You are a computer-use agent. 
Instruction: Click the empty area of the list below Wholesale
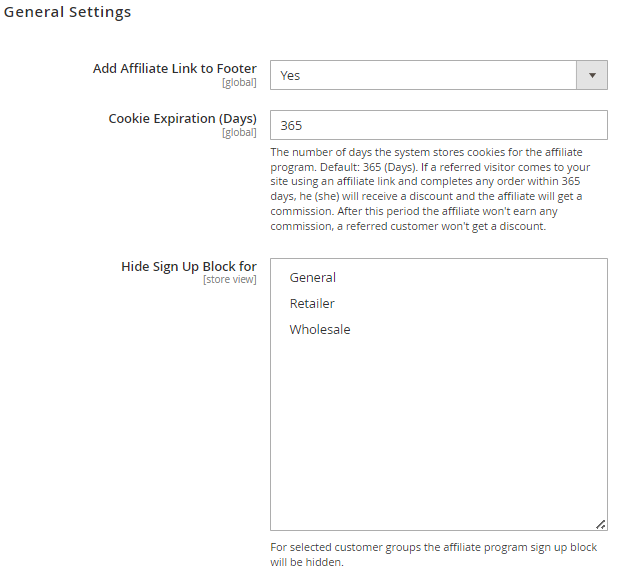pos(439,430)
